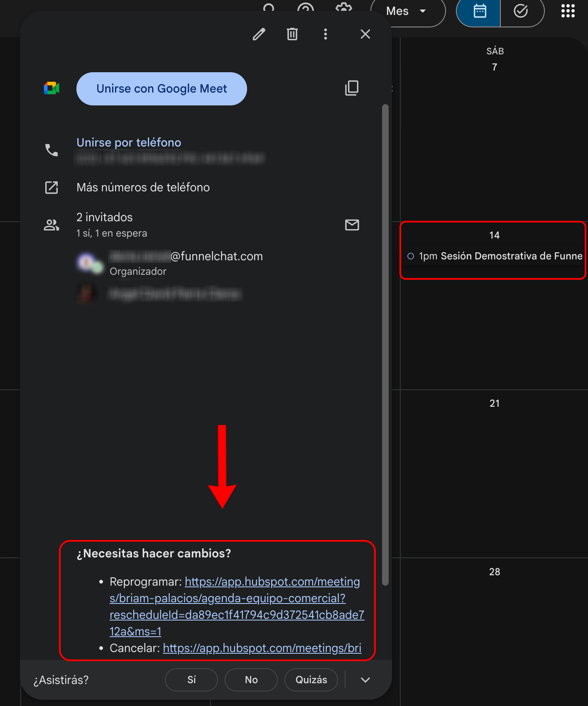
Task: Answer Quizás to attendance
Action: point(311,680)
